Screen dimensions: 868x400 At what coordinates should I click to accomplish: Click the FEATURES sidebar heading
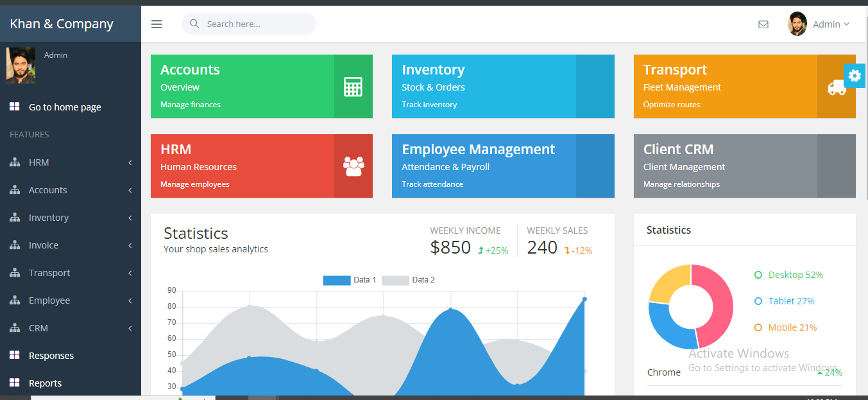pos(30,135)
